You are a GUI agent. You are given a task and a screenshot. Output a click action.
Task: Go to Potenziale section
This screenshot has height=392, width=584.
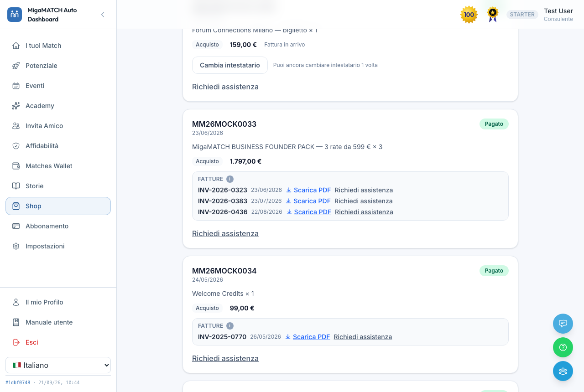click(58, 66)
